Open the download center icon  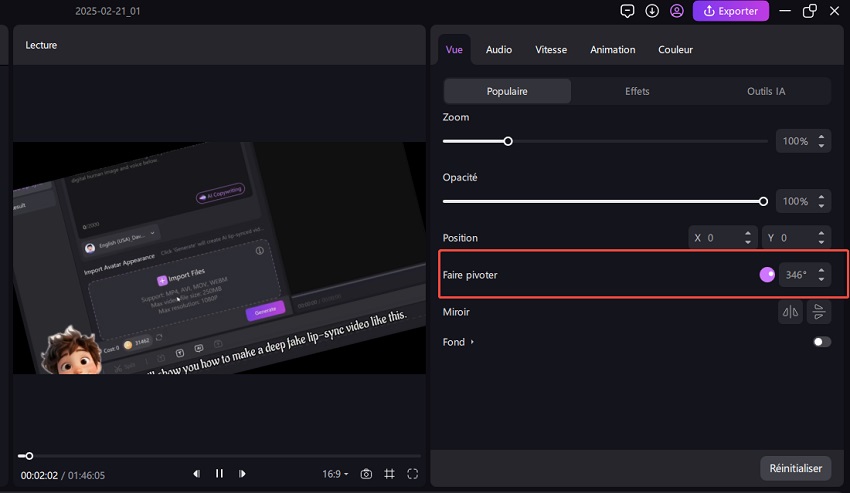point(652,11)
